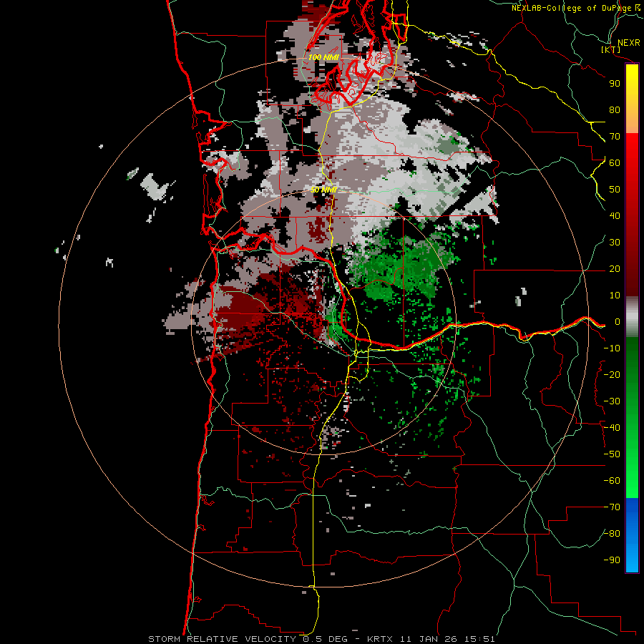Viewport: 644px width, 644px height.
Task: Click the "50 NMI" range ring label
Action: click(x=323, y=190)
